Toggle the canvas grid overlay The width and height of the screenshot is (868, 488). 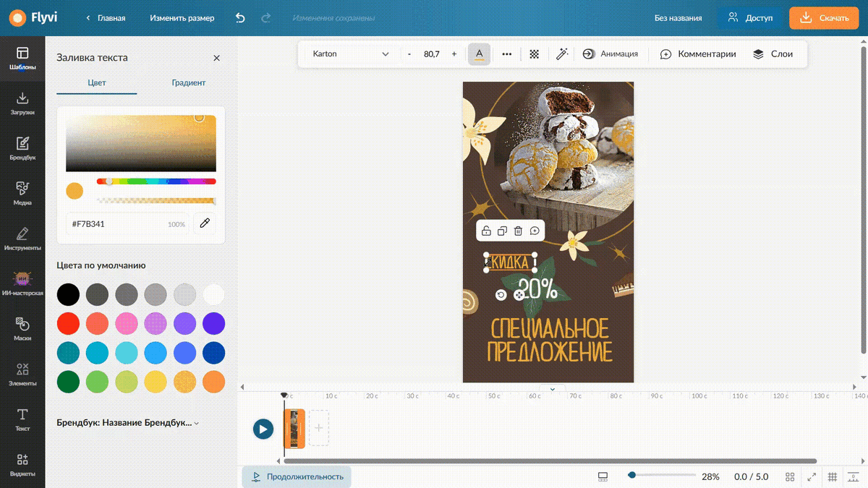click(x=833, y=477)
